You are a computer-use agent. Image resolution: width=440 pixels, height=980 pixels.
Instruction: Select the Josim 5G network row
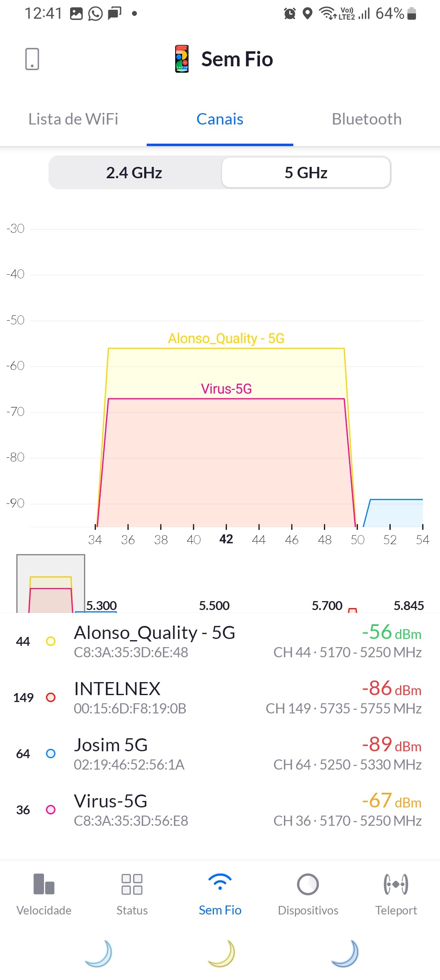[x=220, y=754]
